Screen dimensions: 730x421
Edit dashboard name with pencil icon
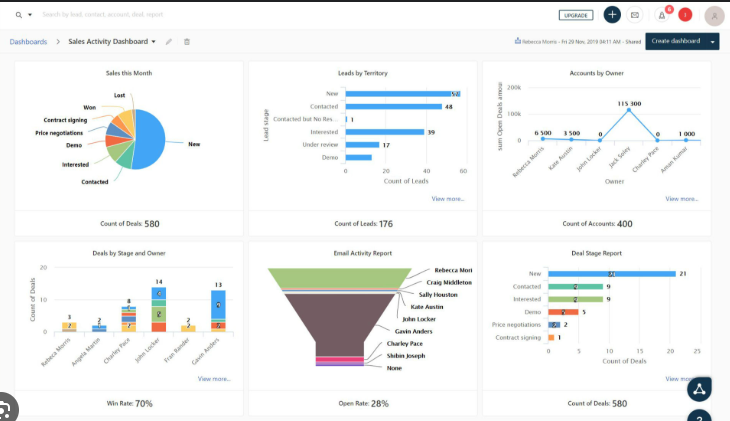[x=169, y=42]
